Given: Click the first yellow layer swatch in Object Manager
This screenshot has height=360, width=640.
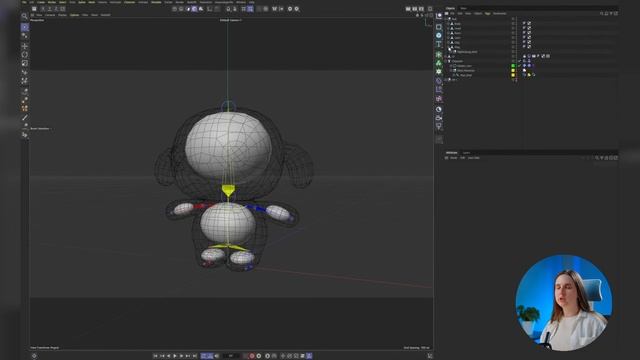Looking at the screenshot, I should click(513, 71).
